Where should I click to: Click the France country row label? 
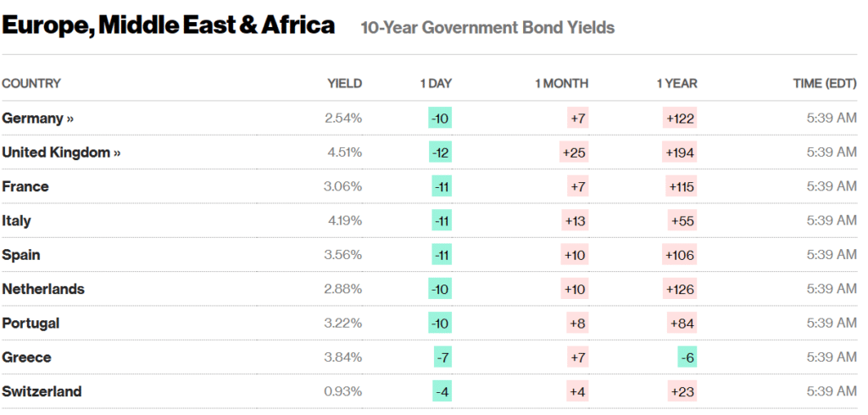(25, 186)
